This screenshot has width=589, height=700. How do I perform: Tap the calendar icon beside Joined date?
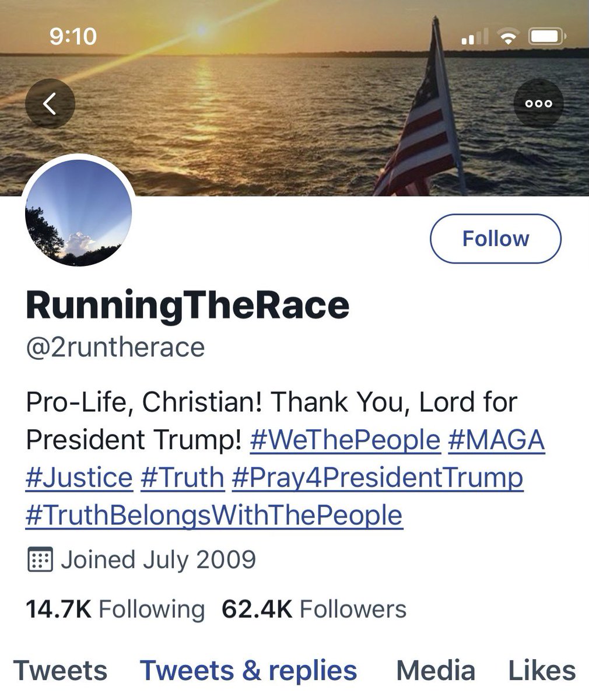40,560
